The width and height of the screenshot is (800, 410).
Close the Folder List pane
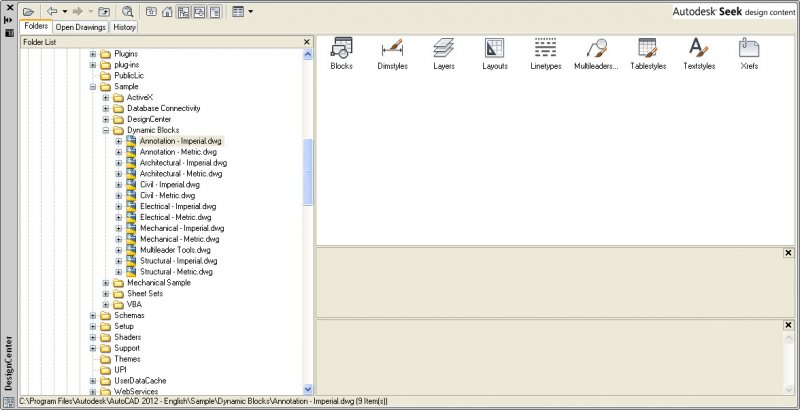click(x=307, y=42)
